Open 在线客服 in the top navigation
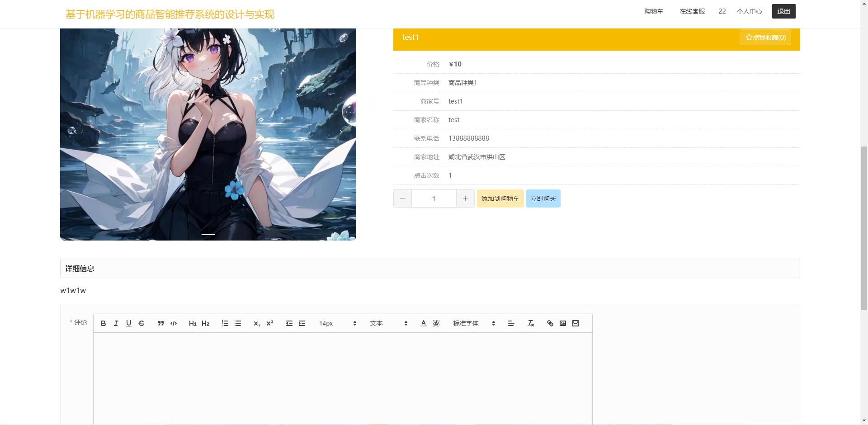This screenshot has height=425, width=868. (692, 11)
